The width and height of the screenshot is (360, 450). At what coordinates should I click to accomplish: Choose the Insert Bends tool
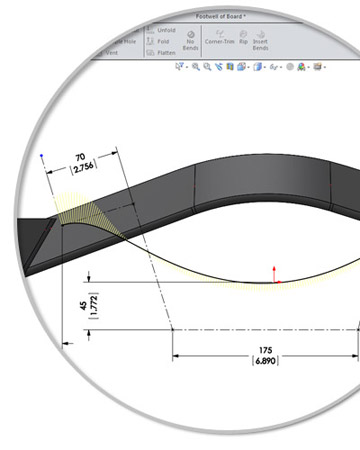pos(260,40)
